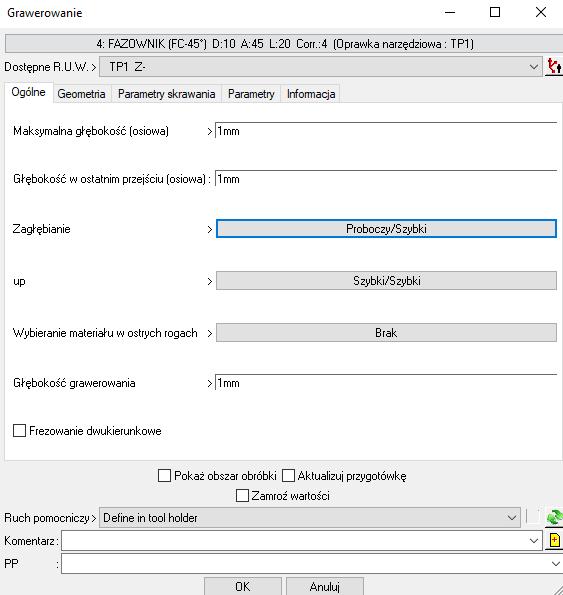The width and height of the screenshot is (563, 595).
Task: Toggle small checkbox next to Ruch pomocniczy dropdown
Action: [x=533, y=517]
